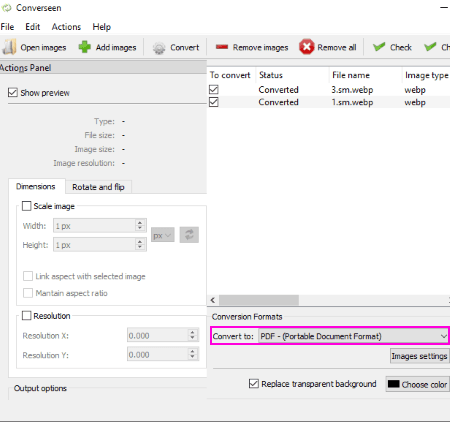
Task: Uncheck the 3.sm.webp convert checkbox
Action: (x=214, y=89)
